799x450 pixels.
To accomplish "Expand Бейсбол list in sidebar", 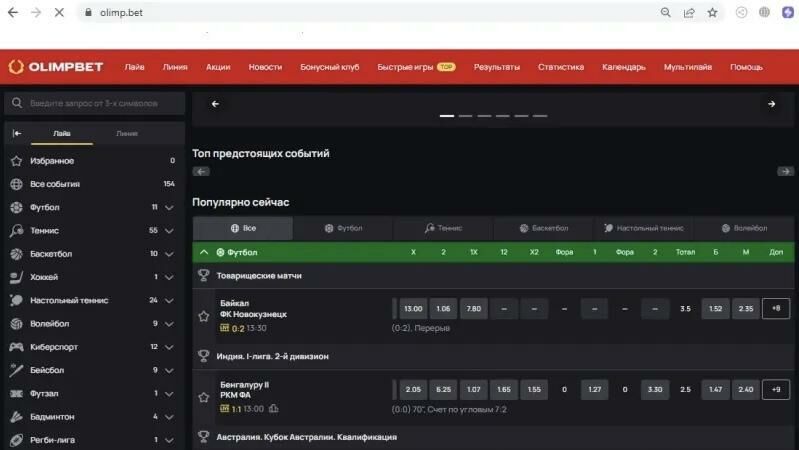I will pos(170,370).
